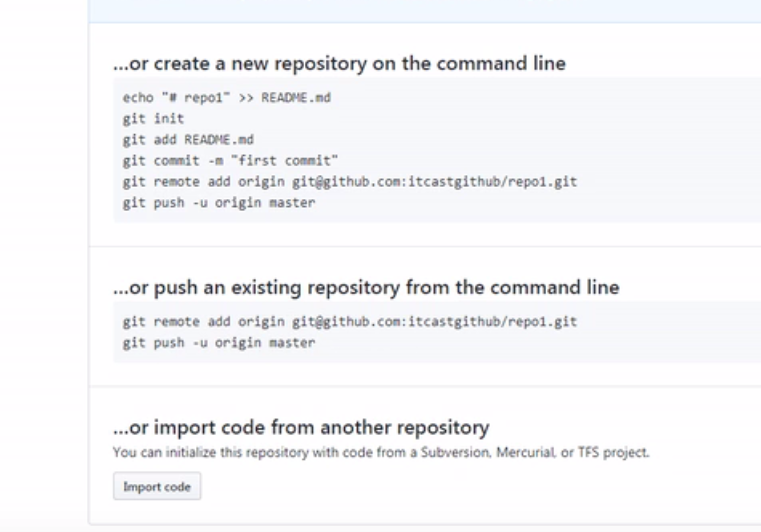Click git push line in create-new section
The width and height of the screenshot is (761, 532).
tap(218, 202)
